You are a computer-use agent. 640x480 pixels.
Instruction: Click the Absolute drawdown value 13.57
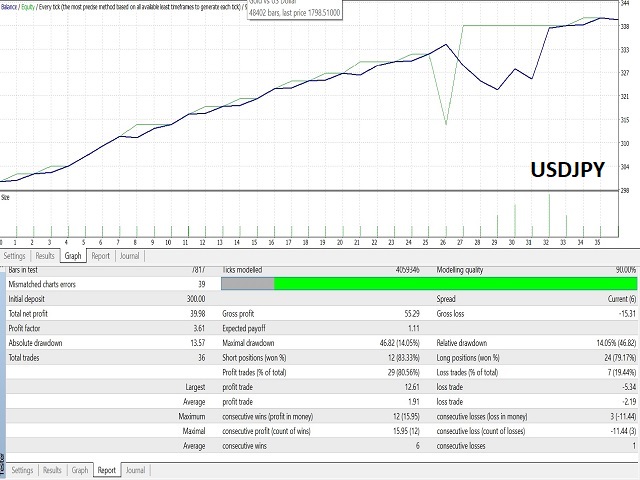[x=198, y=343]
